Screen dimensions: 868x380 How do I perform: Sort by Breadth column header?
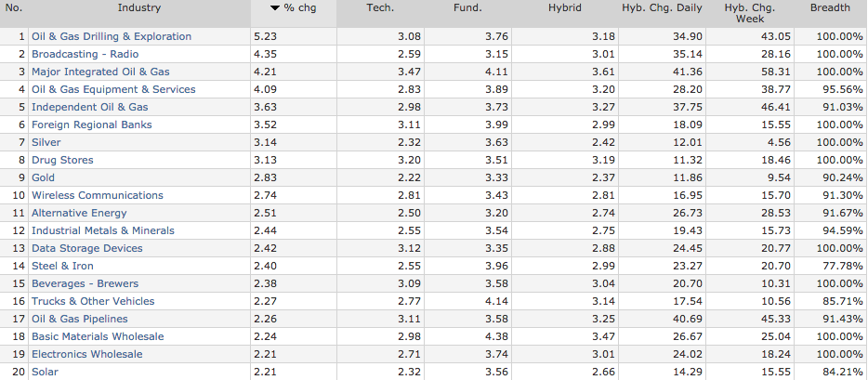tap(830, 7)
